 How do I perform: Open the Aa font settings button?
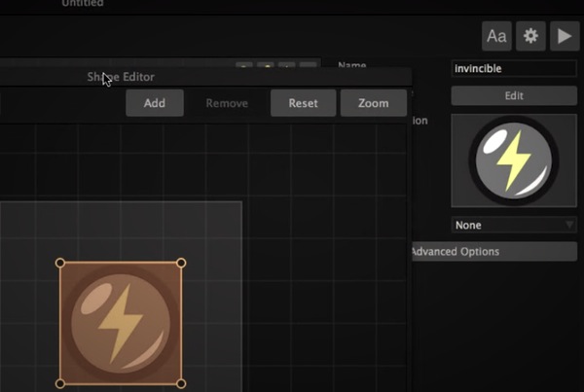(496, 36)
